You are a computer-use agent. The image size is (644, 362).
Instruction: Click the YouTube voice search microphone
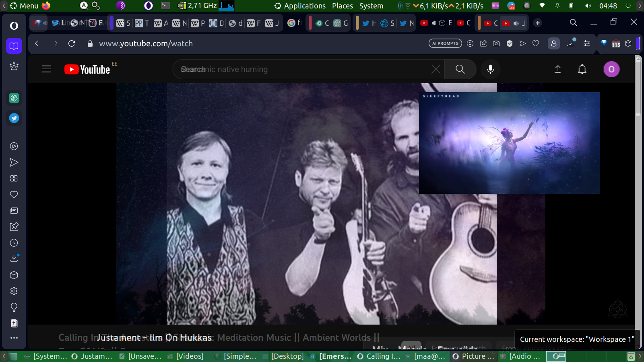pos(490,69)
